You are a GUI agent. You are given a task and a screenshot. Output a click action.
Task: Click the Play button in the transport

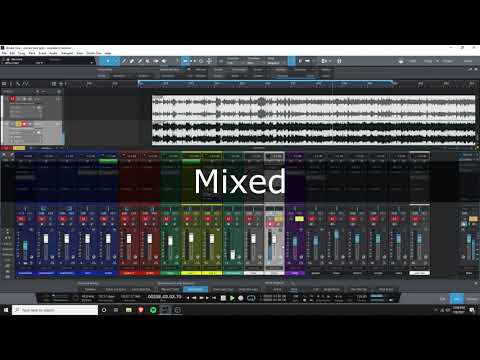232,298
